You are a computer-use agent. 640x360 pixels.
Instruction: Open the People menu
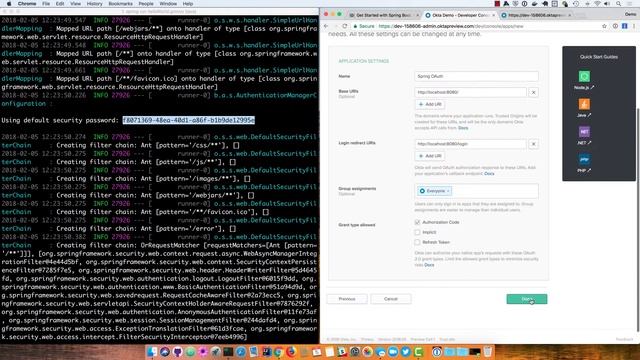pos(146,4)
